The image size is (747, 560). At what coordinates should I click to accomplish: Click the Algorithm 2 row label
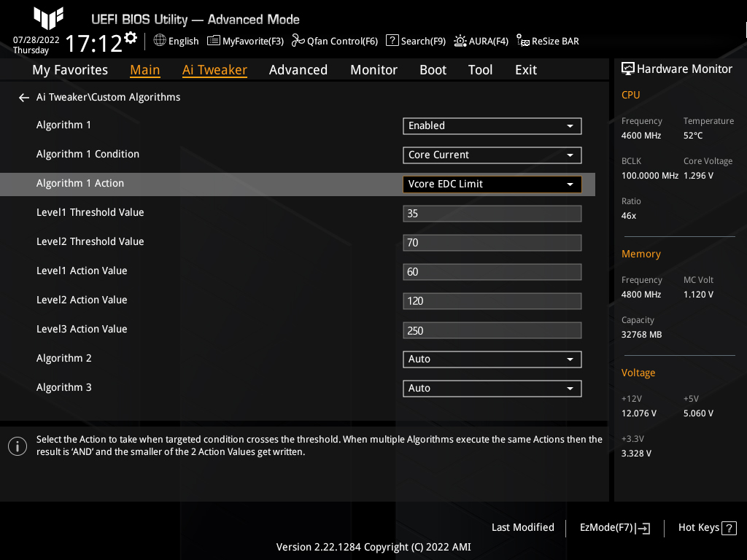[64, 359]
